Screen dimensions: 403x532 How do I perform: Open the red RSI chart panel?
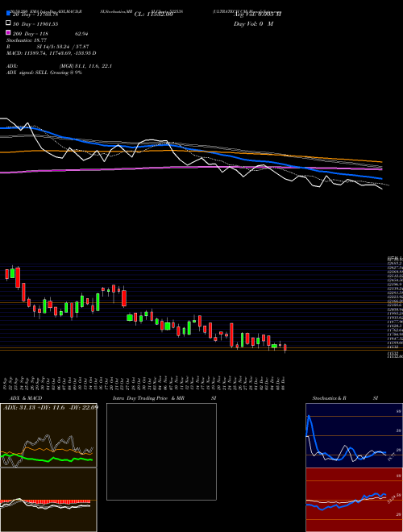coord(354,500)
